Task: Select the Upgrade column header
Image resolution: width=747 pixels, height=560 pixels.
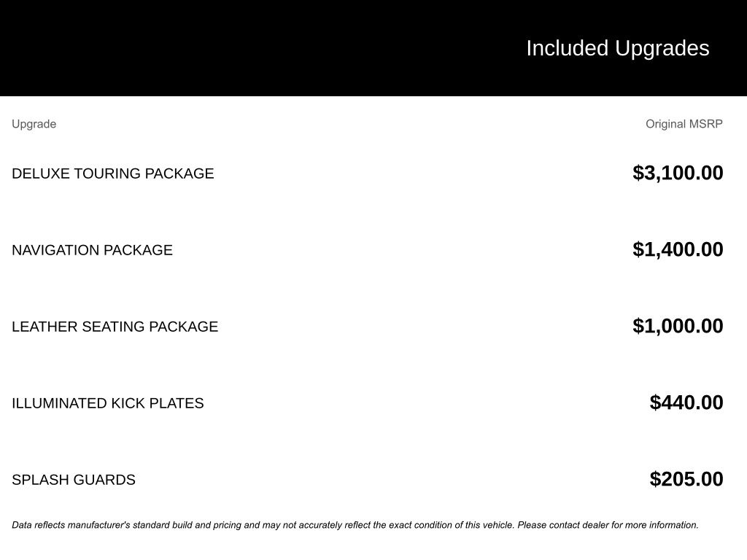Action: pos(34,124)
